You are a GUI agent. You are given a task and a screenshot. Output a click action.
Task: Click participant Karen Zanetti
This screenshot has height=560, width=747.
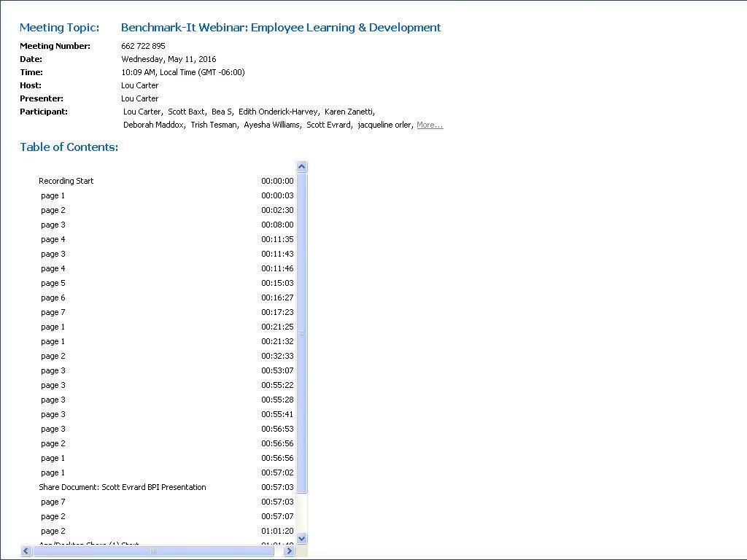(349, 112)
